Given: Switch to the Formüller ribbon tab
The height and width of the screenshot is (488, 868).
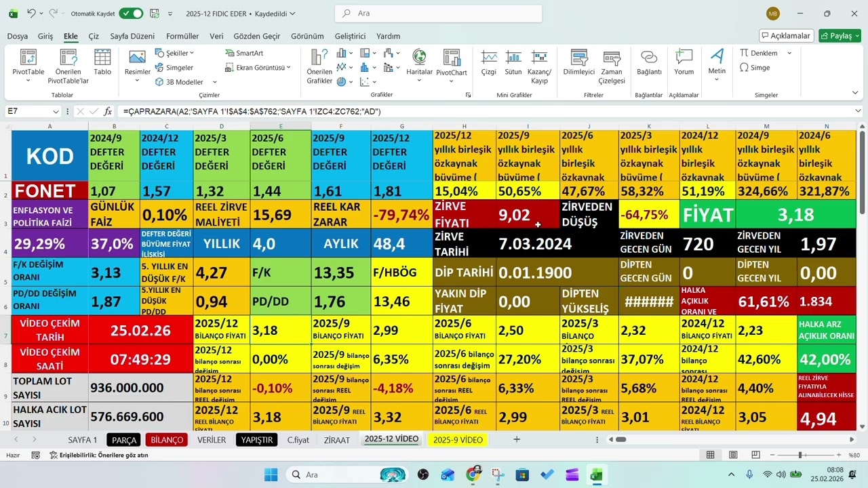Looking at the screenshot, I should pyautogui.click(x=182, y=36).
